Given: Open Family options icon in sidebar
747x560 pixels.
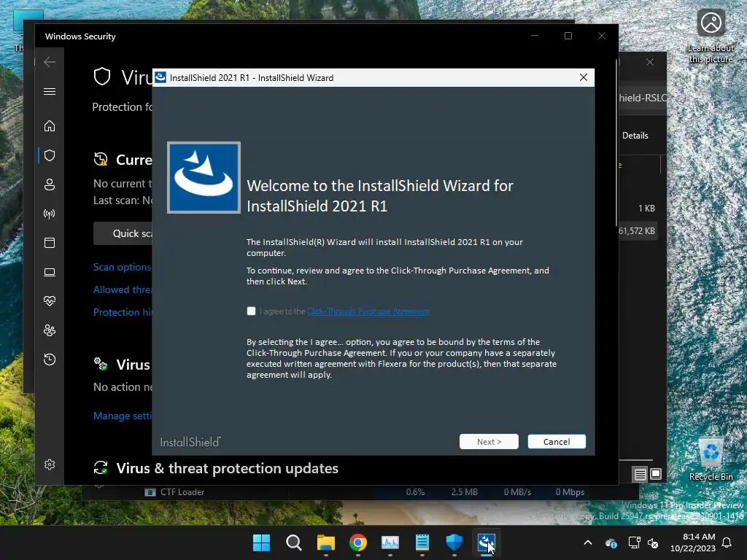Looking at the screenshot, I should pos(50,330).
